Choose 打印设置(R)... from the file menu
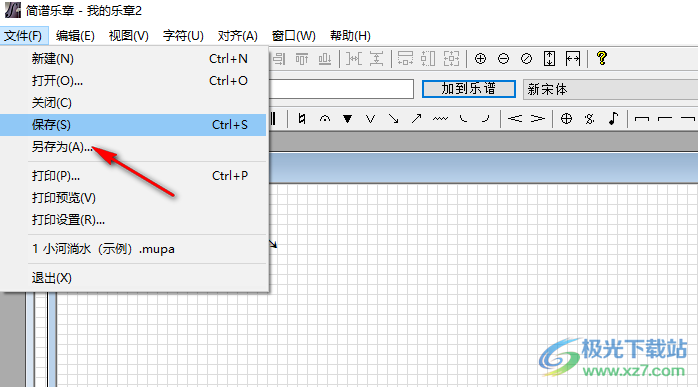The width and height of the screenshot is (698, 387). pyautogui.click(x=134, y=220)
